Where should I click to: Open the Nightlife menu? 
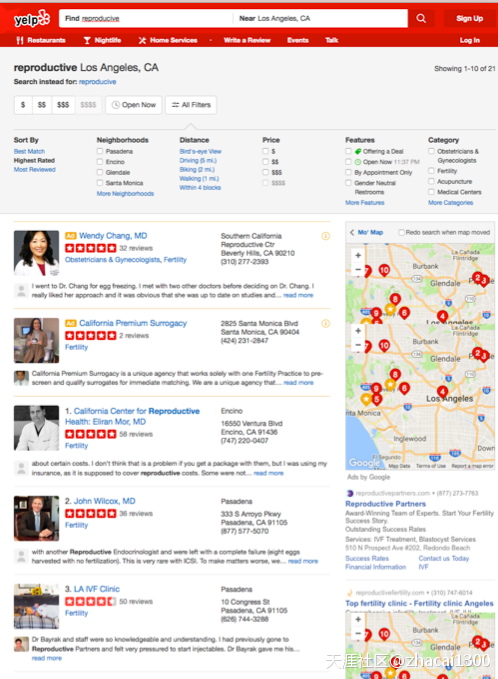(102, 40)
